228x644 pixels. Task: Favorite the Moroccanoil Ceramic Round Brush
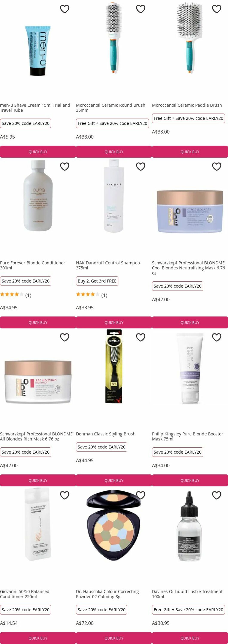click(x=140, y=9)
